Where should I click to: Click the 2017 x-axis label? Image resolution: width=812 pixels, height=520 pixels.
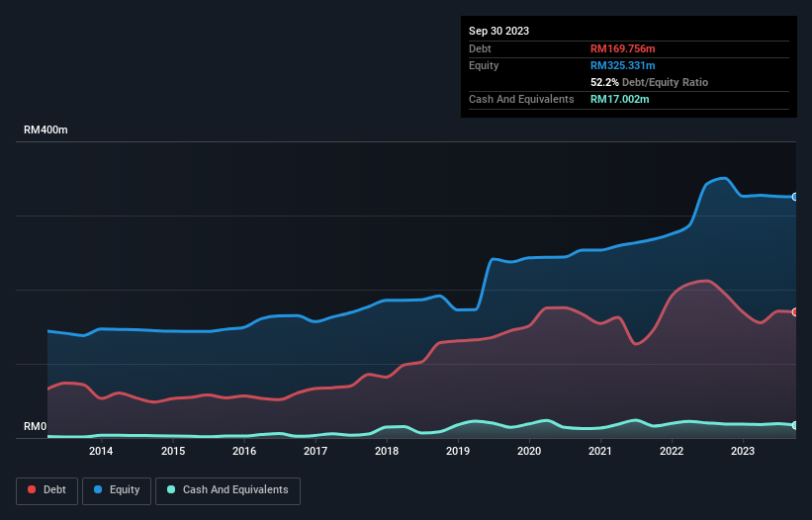(316, 451)
